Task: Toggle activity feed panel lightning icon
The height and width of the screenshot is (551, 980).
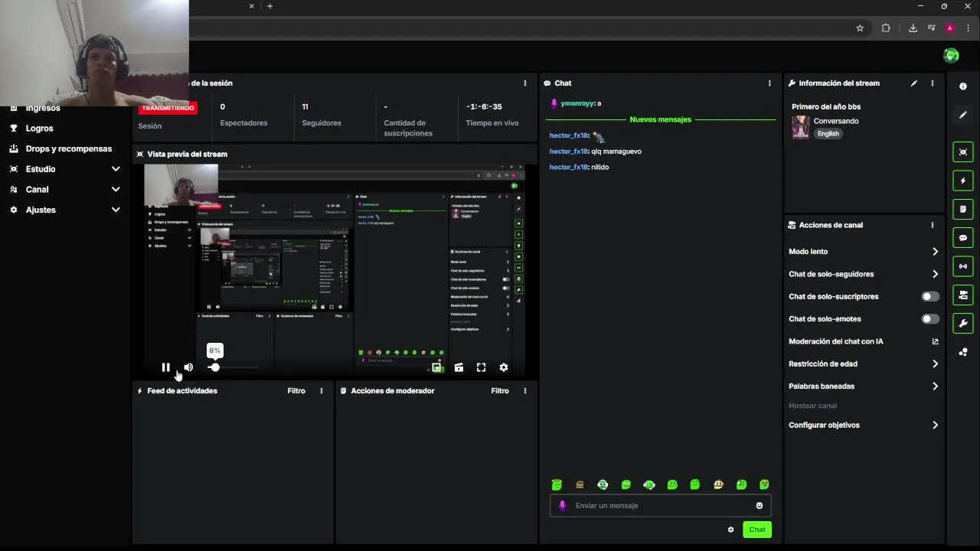Action: tap(963, 181)
